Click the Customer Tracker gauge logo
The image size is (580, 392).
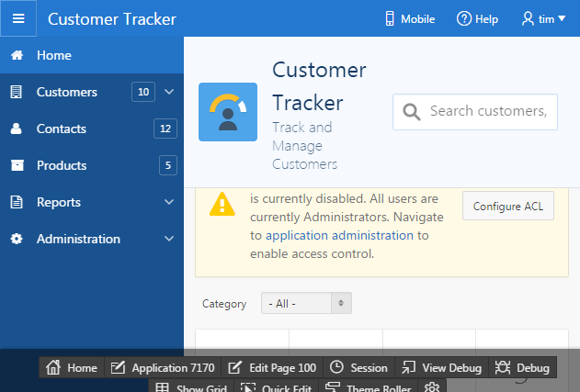[228, 111]
